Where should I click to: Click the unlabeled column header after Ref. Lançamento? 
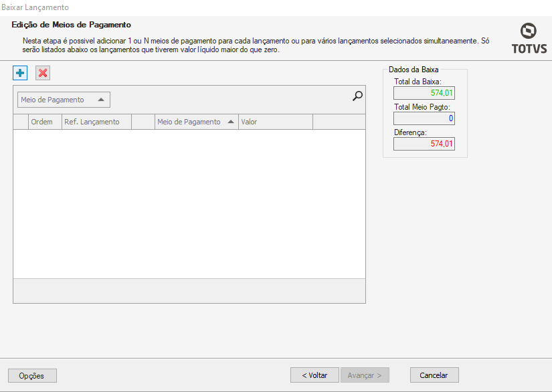[x=143, y=122]
